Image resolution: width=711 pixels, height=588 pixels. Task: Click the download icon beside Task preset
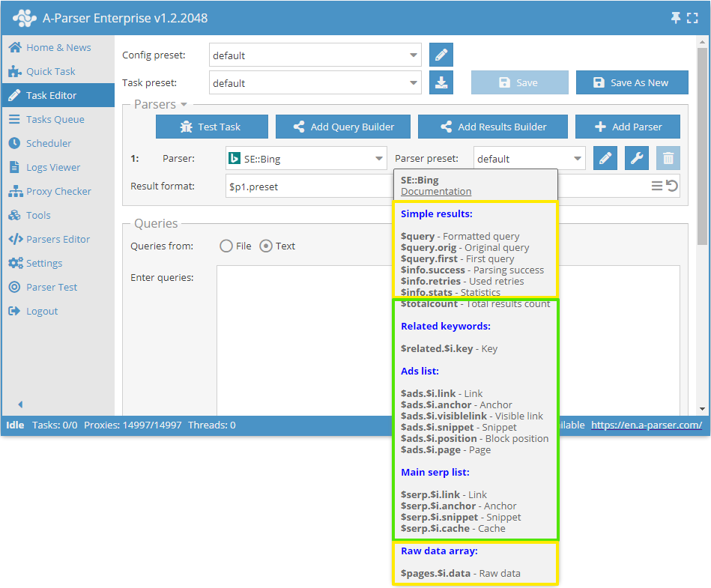coord(441,83)
